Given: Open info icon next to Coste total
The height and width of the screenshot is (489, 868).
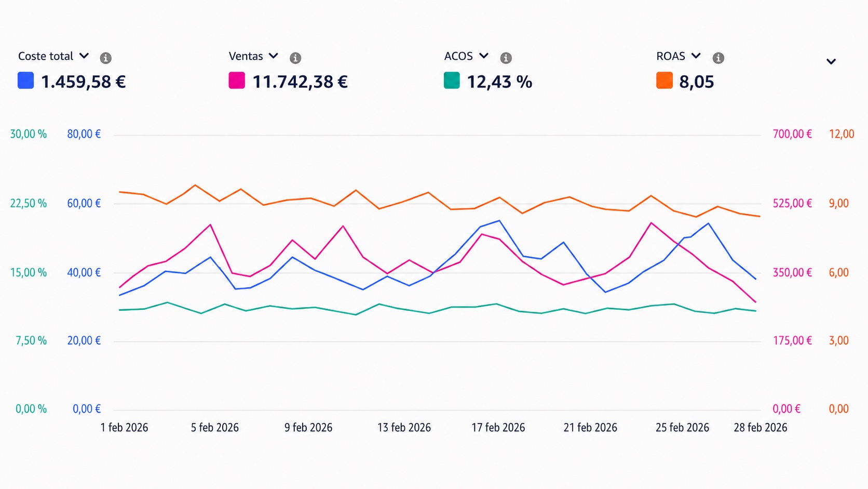Looking at the screenshot, I should coord(105,58).
